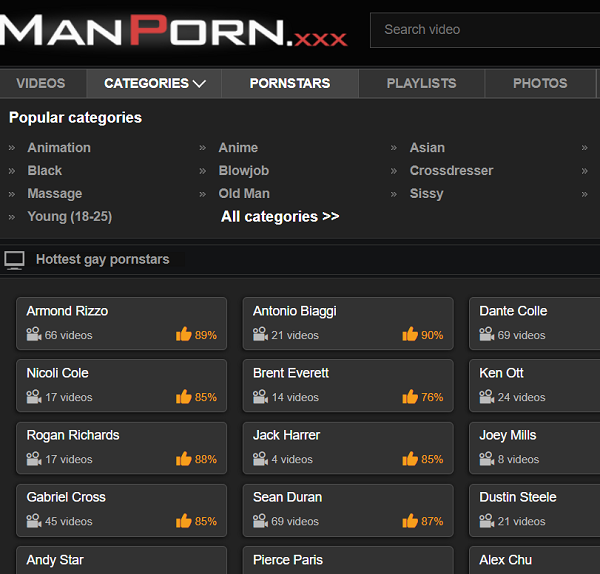Click the camera icon beside 24 videos
Image resolution: width=600 pixels, height=574 pixels.
487,396
